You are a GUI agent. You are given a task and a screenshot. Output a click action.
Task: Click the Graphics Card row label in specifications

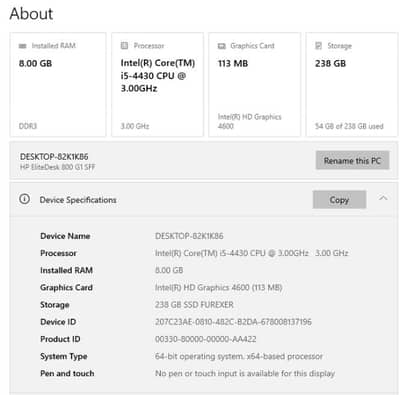tap(66, 287)
